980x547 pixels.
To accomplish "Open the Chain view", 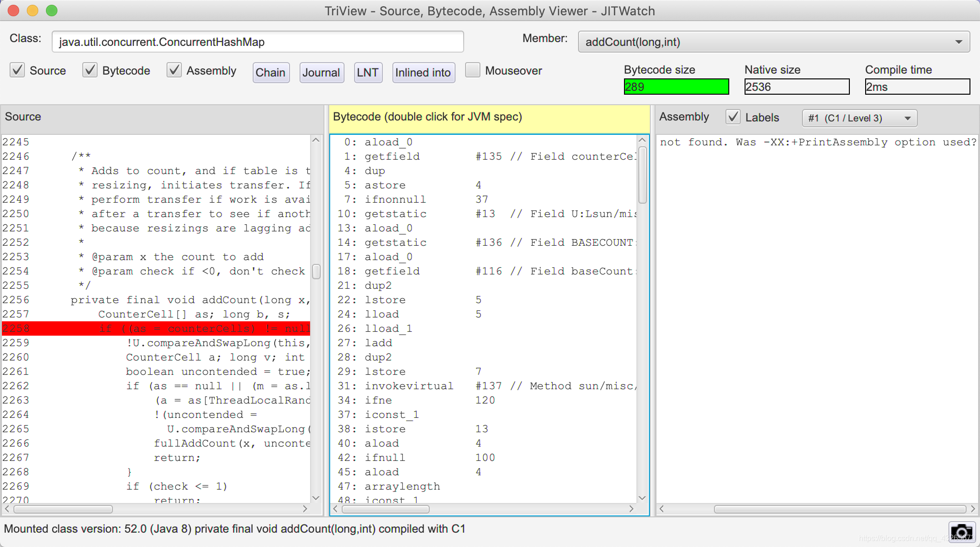I will pyautogui.click(x=270, y=73).
